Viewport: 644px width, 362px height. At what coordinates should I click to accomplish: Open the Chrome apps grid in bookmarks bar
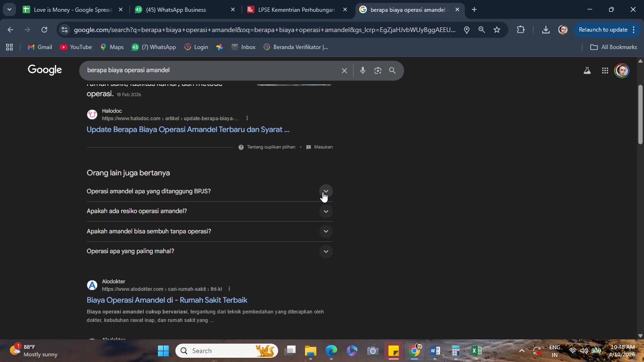tap(9, 47)
